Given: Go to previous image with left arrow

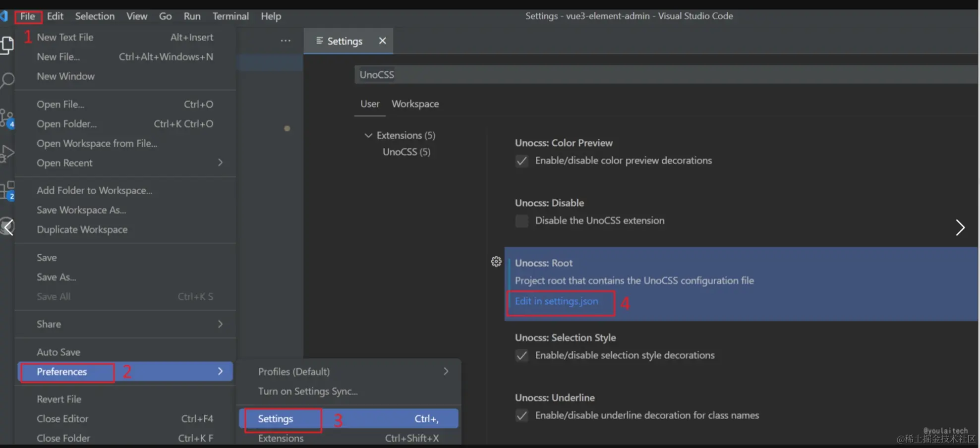Looking at the screenshot, I should click(x=7, y=227).
